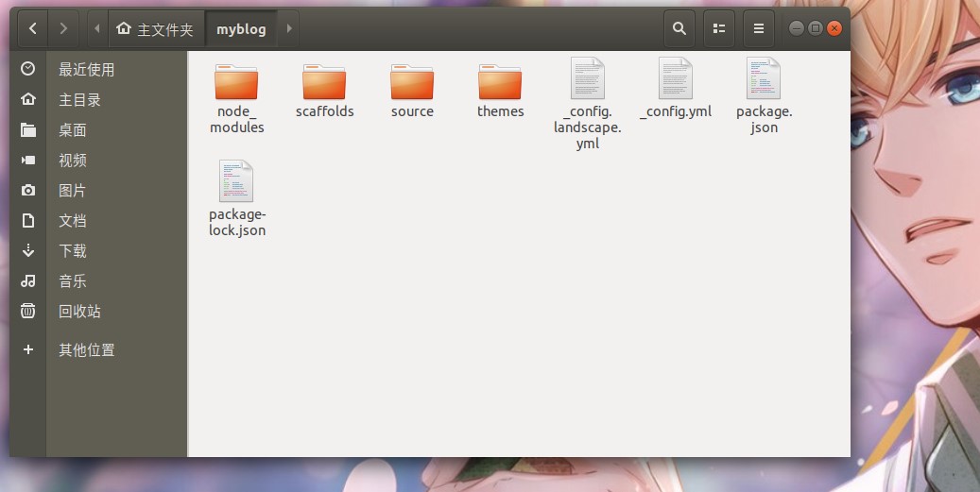Maximize the file manager window
This screenshot has width=980, height=492.
tap(815, 28)
